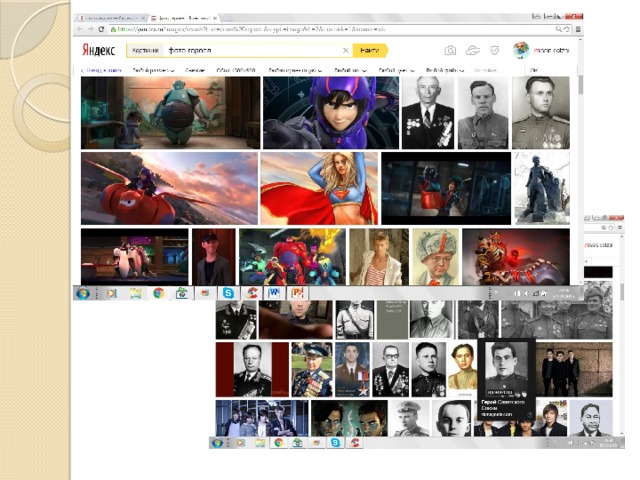
Task: Go forward with browser forward arrow
Action: point(90,29)
